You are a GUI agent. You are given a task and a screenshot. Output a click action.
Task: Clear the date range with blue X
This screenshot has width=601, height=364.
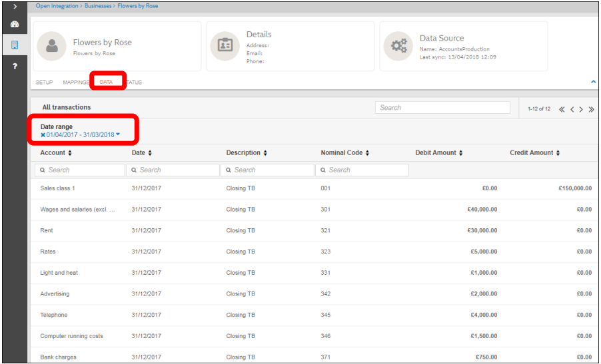click(x=43, y=134)
